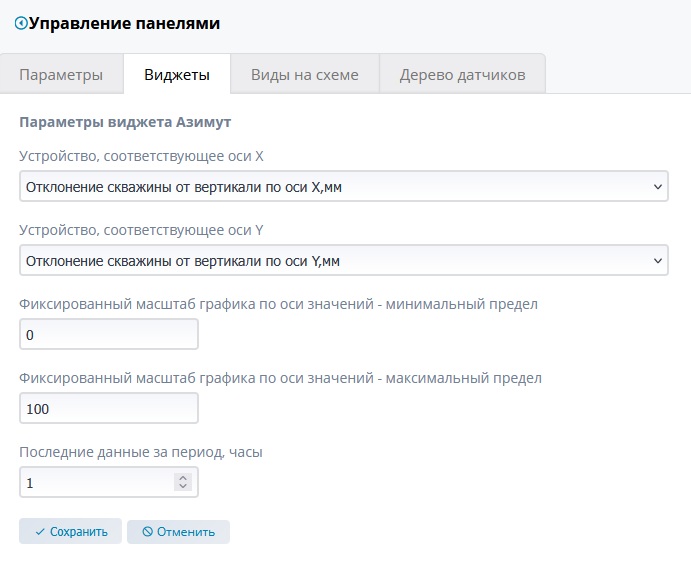Expand the X-axis device dropdown
This screenshot has width=691, height=565.
pos(343,186)
